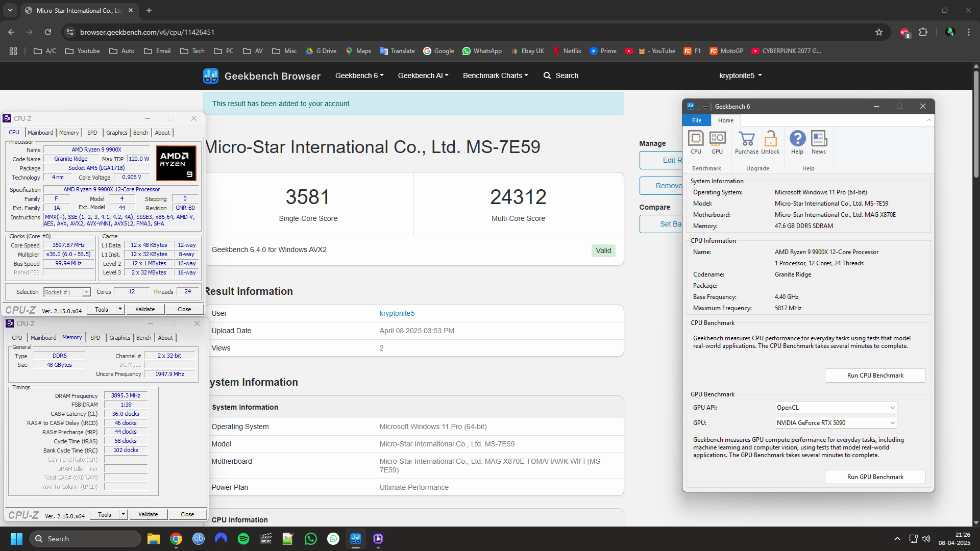Viewport: 980px width, 551px height.
Task: Click Close button in the upper CPU-Z window
Action: point(184,309)
